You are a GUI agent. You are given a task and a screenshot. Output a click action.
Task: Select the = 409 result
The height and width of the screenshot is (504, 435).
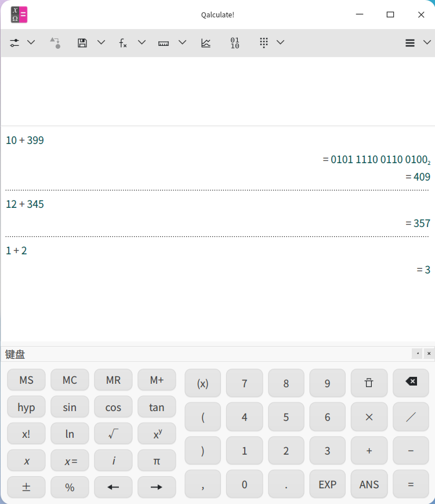418,177
